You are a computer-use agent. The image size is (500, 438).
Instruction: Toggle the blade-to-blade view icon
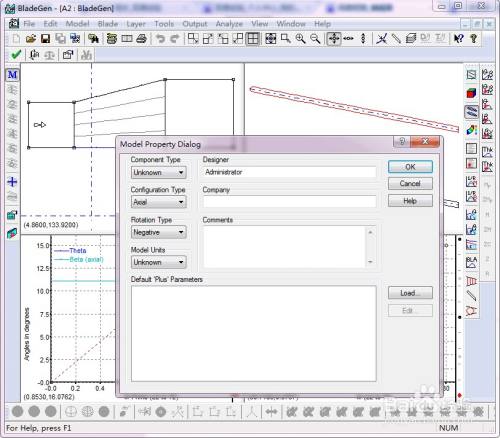pos(471,112)
